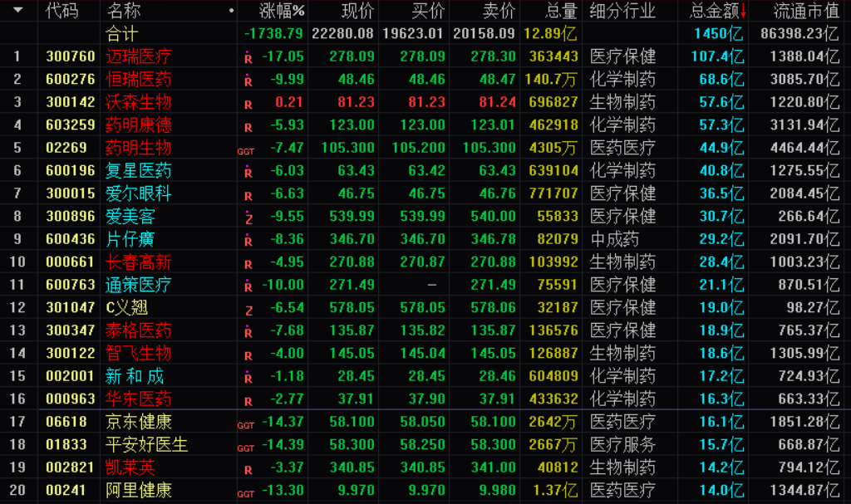
Task: Select the C义翘 stock name
Action: pos(127,307)
